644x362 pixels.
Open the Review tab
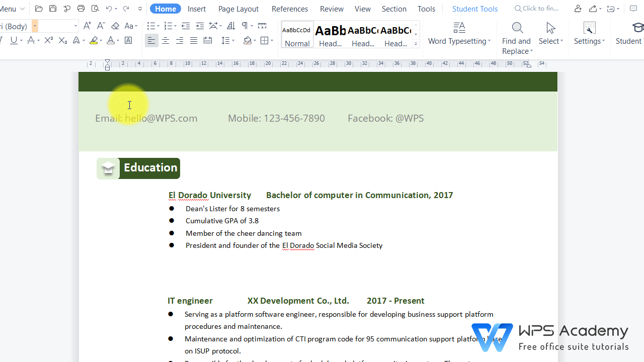pos(332,9)
